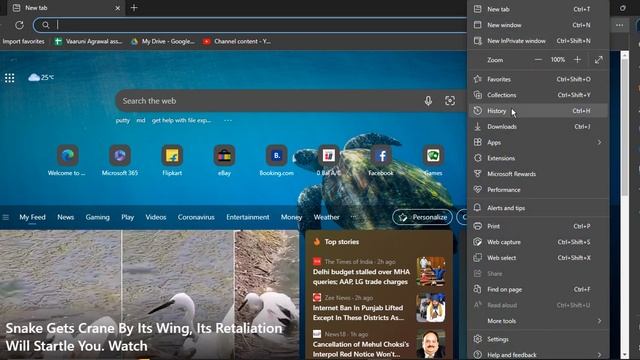Screen dimensions: 640x360
Task: Open the Booking.com shortcut tile
Action: coord(276,160)
